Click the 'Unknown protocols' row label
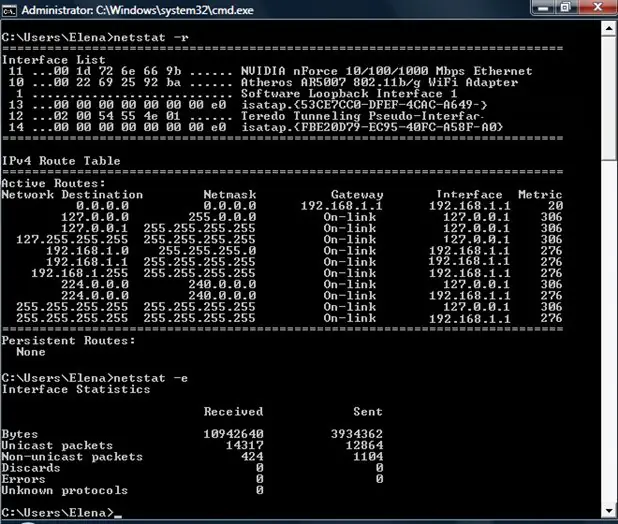This screenshot has width=618, height=524. pyautogui.click(x=65, y=491)
